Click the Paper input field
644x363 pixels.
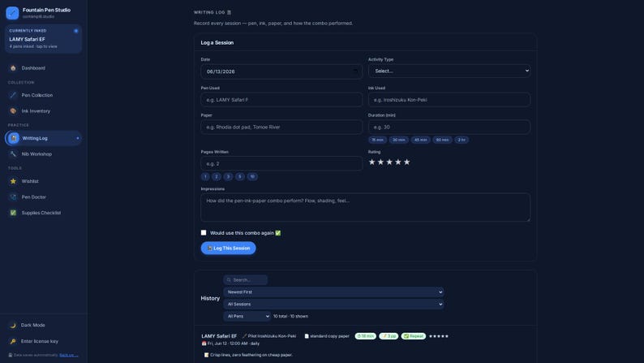pyautogui.click(x=281, y=127)
